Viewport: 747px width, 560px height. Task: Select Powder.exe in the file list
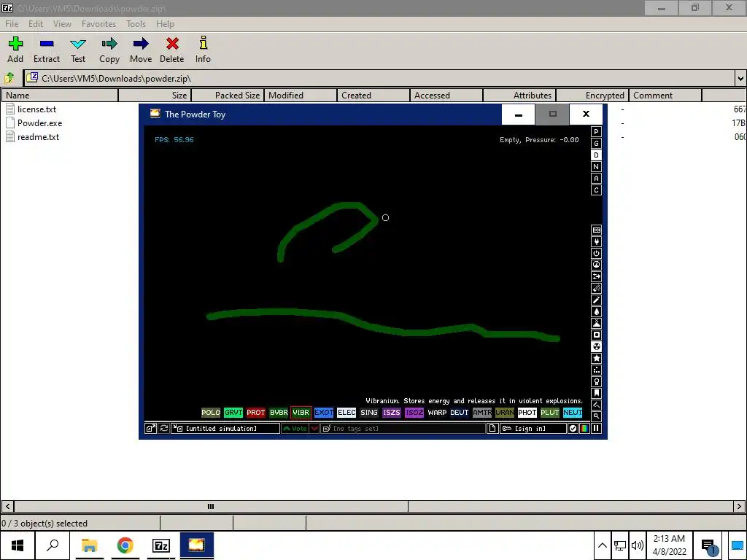pos(39,122)
